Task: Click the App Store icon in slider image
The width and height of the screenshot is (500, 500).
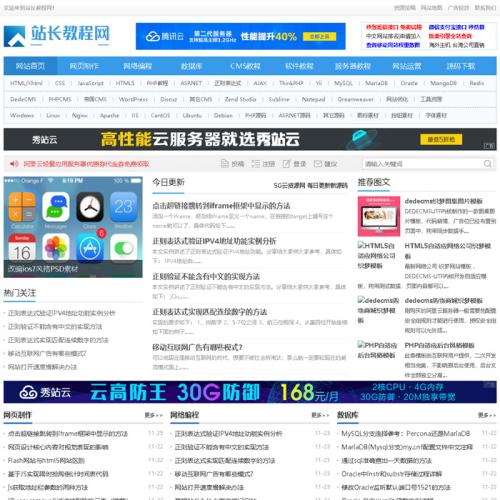Action: [90, 247]
